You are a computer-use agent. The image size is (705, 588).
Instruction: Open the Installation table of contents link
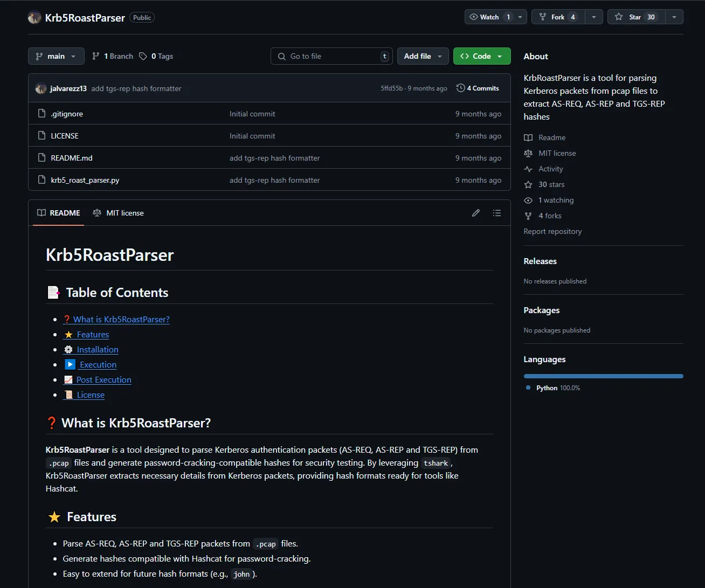pyautogui.click(x=98, y=350)
